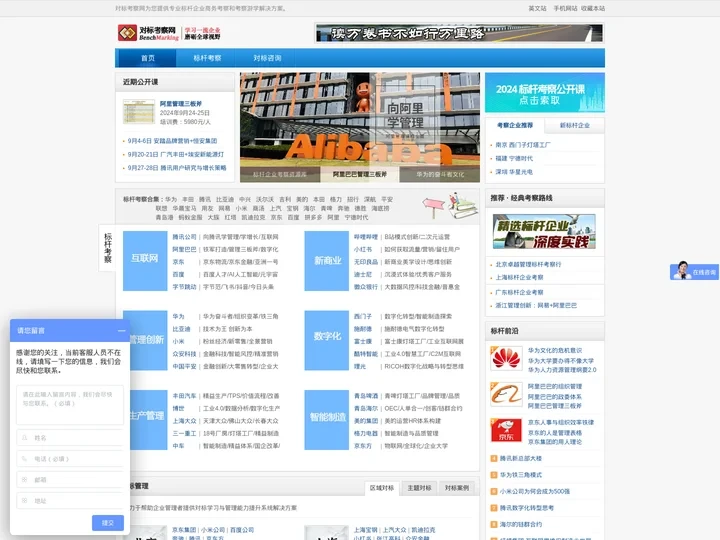Click the 收藏本站 link in top bar
Screen dimensions: 720x540
(x=593, y=8)
